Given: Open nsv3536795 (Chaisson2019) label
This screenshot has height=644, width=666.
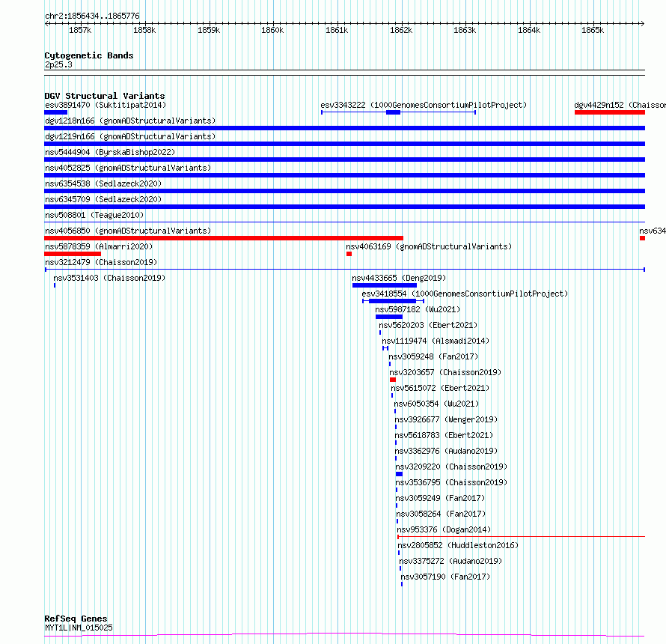Looking at the screenshot, I should point(451,482).
